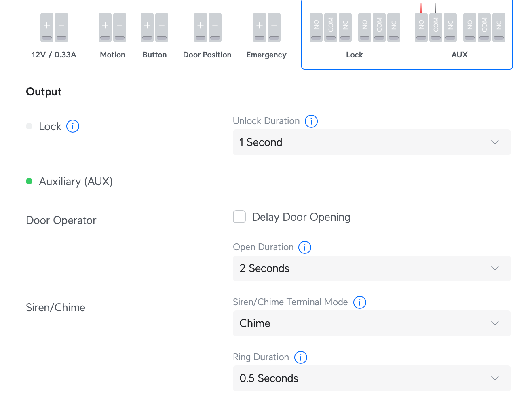This screenshot has height=414, width=532.
Task: Select the Button terminal label
Action: (x=154, y=55)
